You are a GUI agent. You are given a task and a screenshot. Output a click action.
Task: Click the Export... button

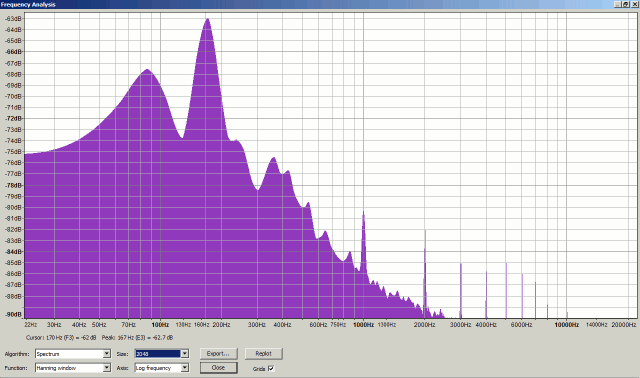218,354
